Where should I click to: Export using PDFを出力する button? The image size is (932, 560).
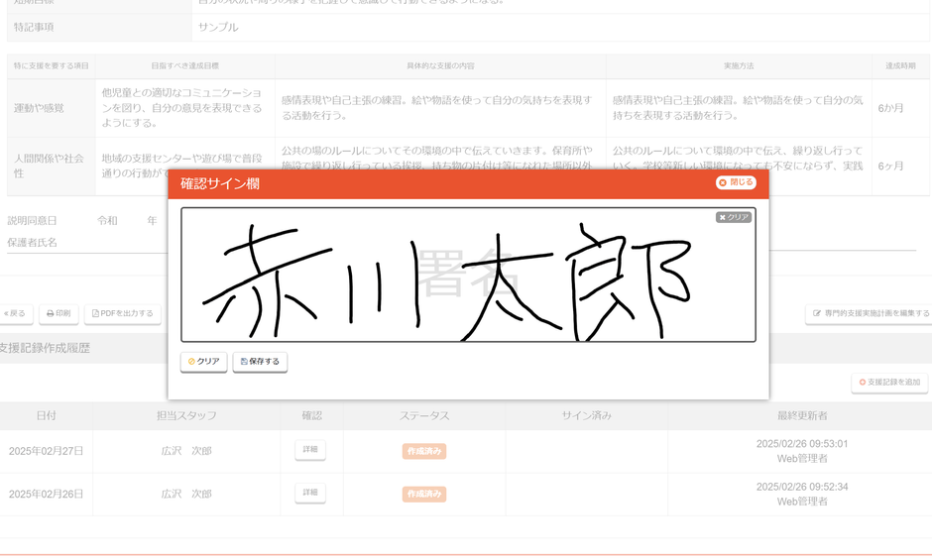[x=123, y=313]
